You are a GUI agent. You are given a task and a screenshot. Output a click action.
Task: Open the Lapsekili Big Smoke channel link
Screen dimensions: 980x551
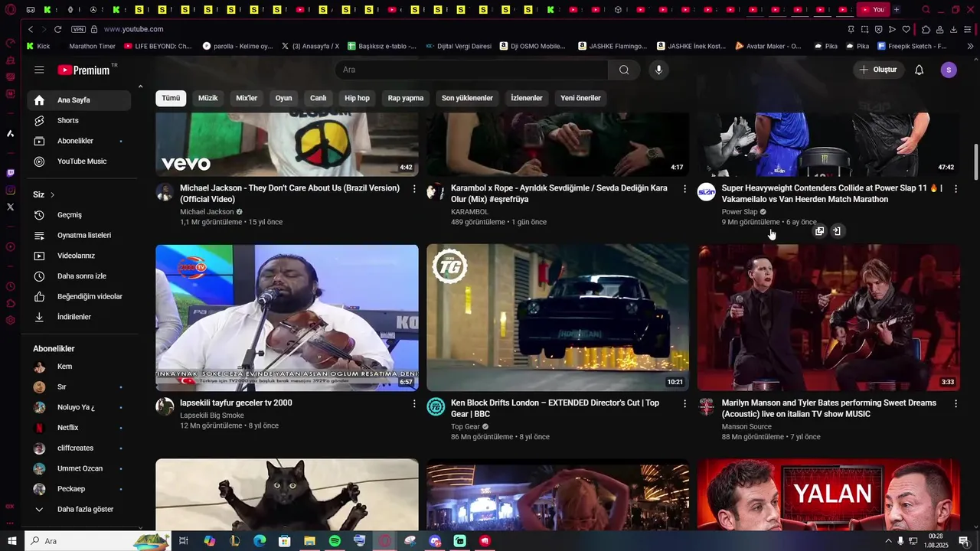pyautogui.click(x=212, y=416)
